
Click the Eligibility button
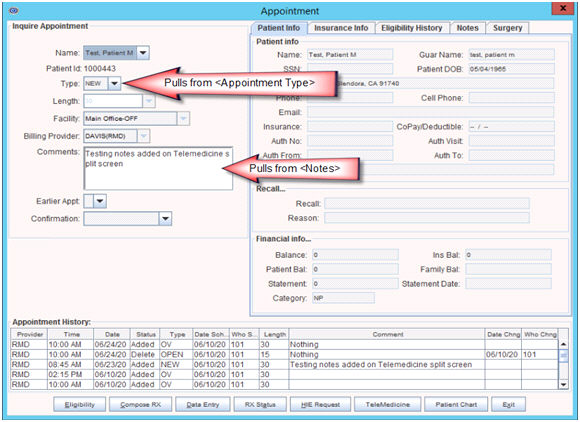click(80, 405)
